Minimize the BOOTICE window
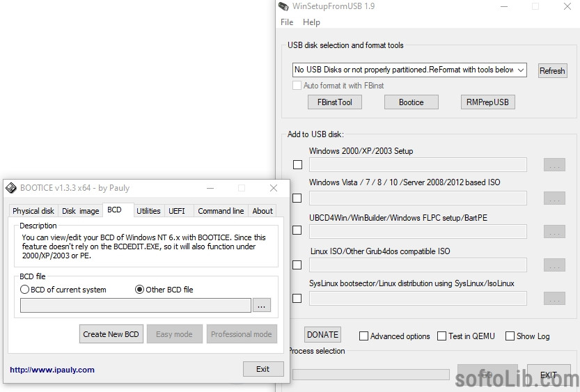The height and width of the screenshot is (392, 580). (210, 188)
